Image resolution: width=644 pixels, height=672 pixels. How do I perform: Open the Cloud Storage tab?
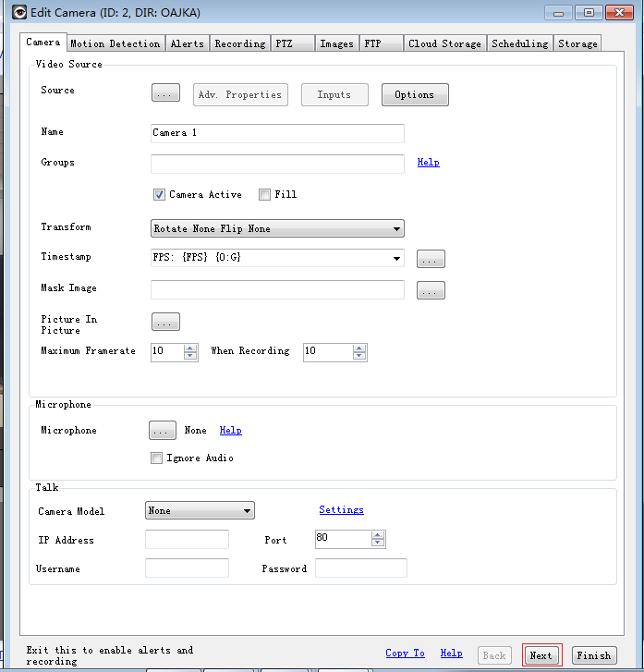[x=444, y=43]
